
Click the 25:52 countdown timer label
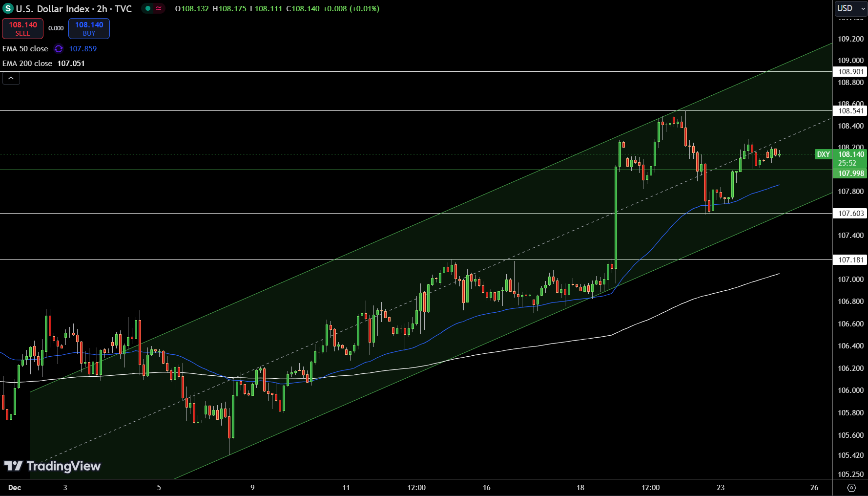click(x=847, y=164)
